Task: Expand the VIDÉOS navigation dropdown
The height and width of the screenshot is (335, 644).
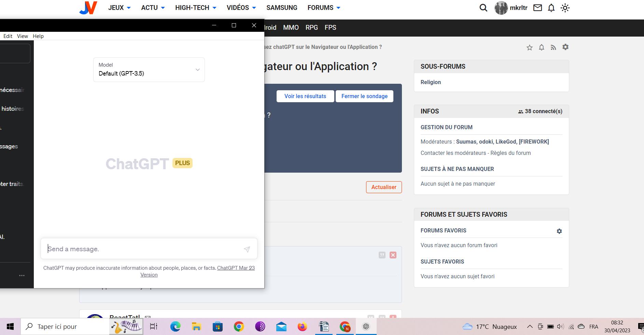Action: (x=241, y=8)
